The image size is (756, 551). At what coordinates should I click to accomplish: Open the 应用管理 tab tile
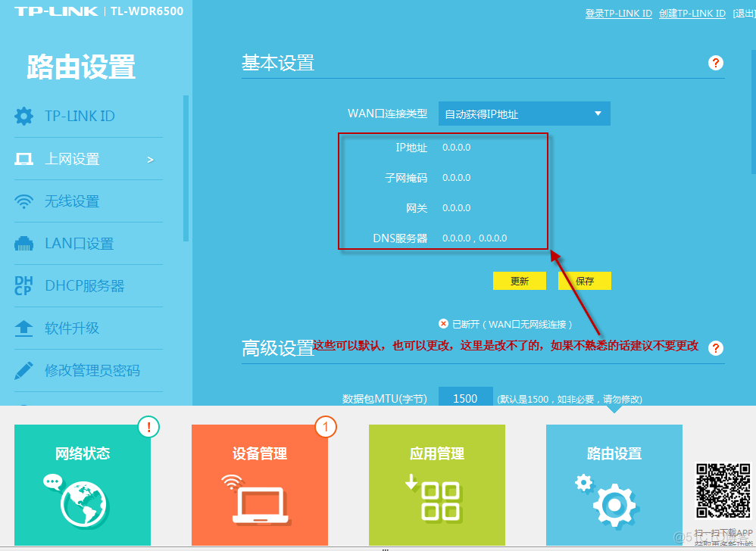click(x=437, y=485)
